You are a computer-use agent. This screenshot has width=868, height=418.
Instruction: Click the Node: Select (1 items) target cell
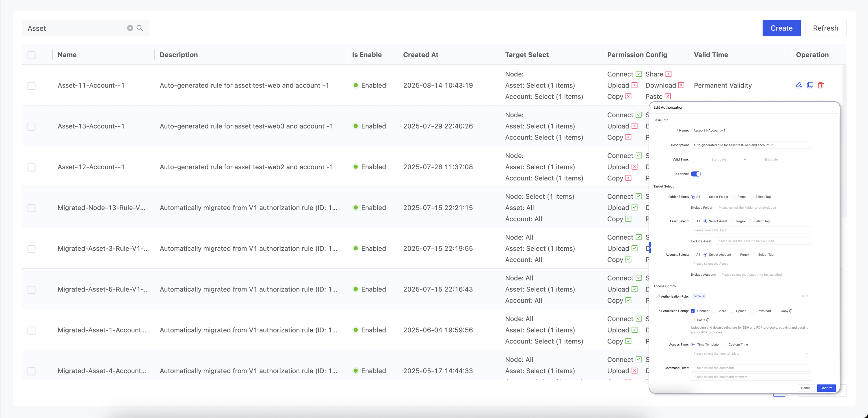coord(539,197)
